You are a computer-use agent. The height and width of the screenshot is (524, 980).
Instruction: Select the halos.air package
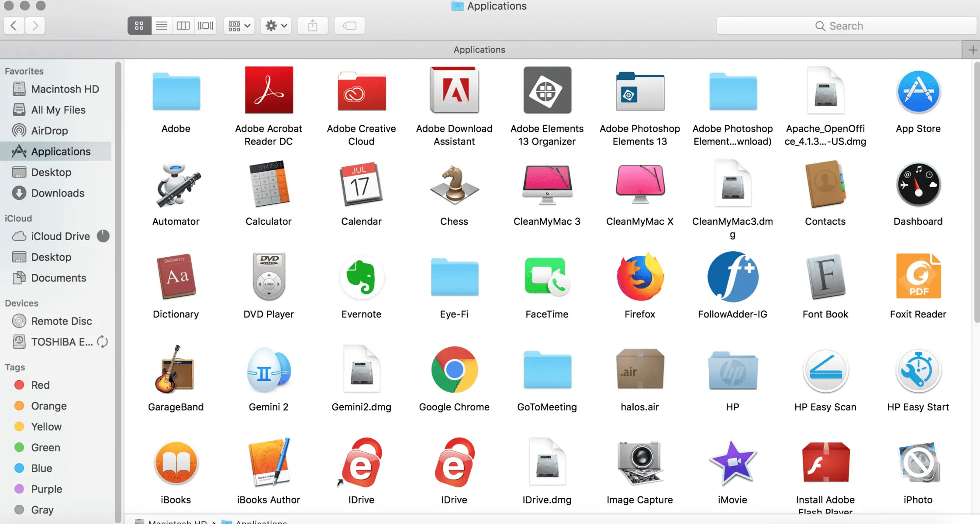pyautogui.click(x=640, y=369)
